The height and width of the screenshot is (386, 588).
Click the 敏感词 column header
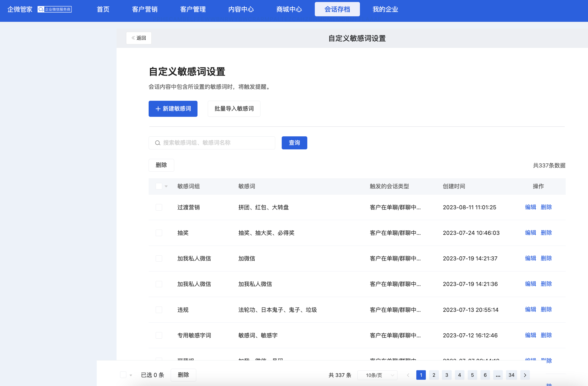click(x=247, y=186)
